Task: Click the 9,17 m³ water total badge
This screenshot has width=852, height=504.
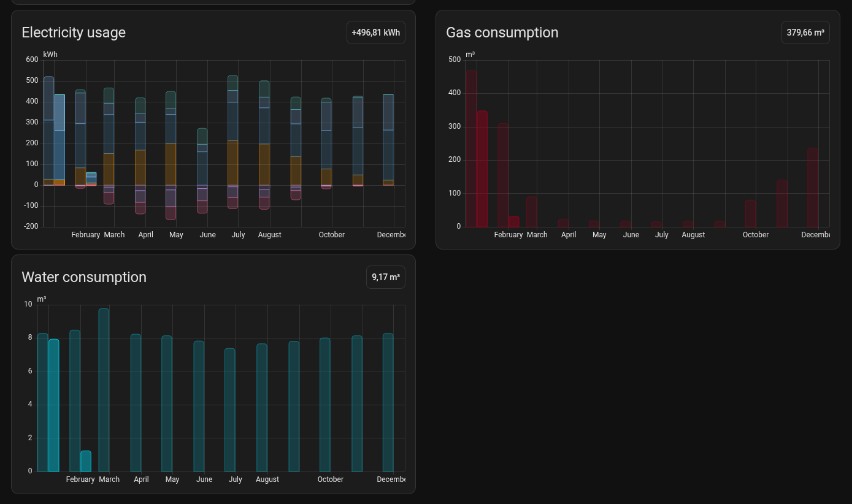Action: pyautogui.click(x=385, y=277)
